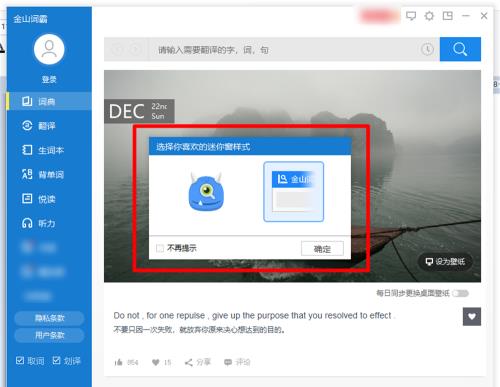
Task: Confirm with the 确定 button
Action: (x=322, y=249)
